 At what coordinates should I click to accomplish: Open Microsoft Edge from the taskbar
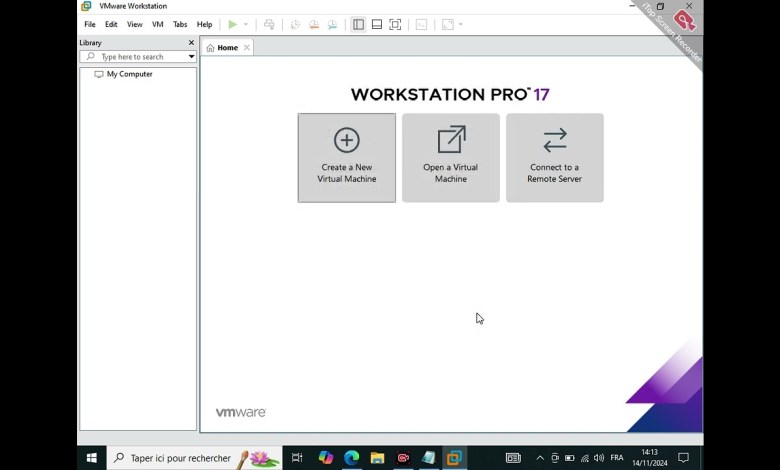pos(351,458)
